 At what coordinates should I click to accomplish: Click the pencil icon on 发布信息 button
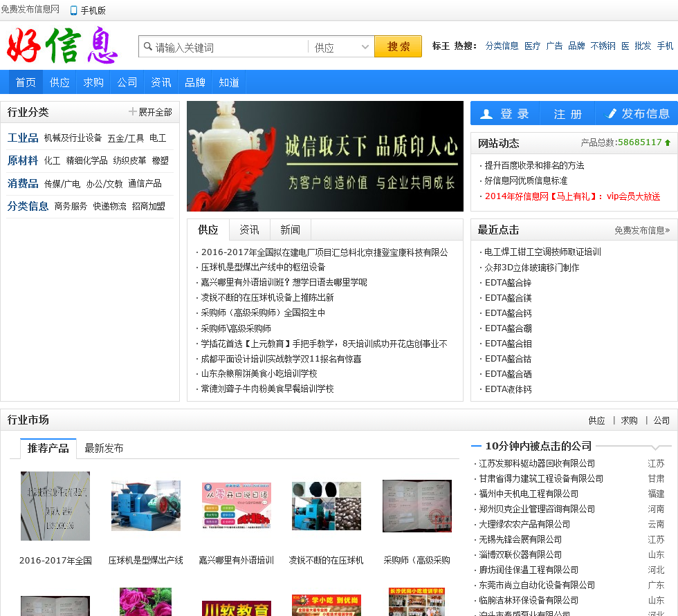point(611,113)
